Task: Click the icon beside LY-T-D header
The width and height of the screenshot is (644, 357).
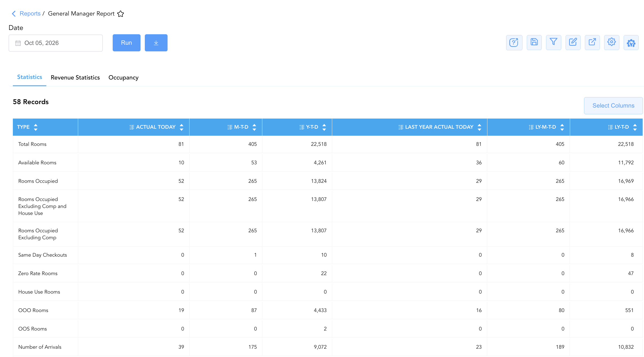Action: coord(611,127)
